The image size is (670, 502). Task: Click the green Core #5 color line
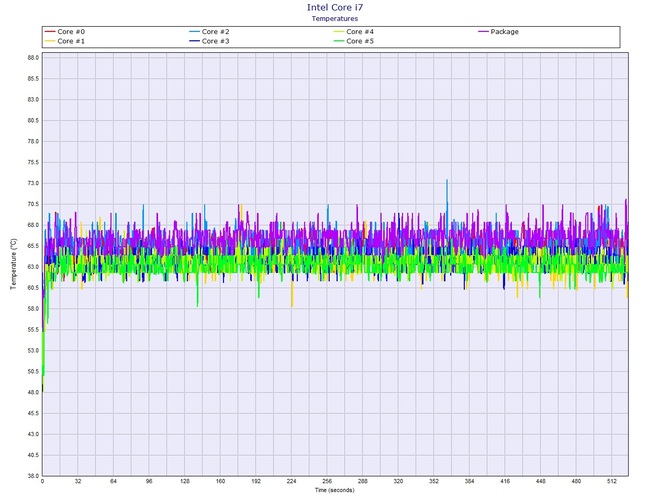click(339, 41)
